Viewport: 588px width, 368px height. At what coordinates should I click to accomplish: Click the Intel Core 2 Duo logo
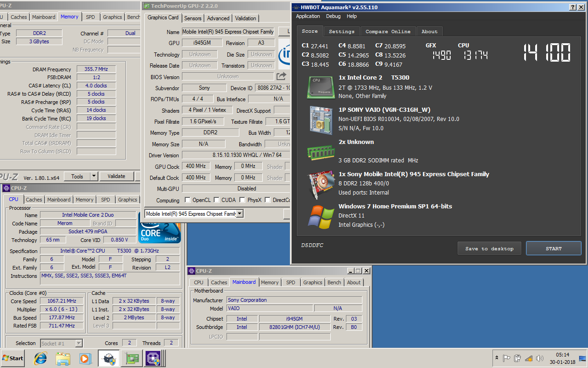tap(160, 232)
